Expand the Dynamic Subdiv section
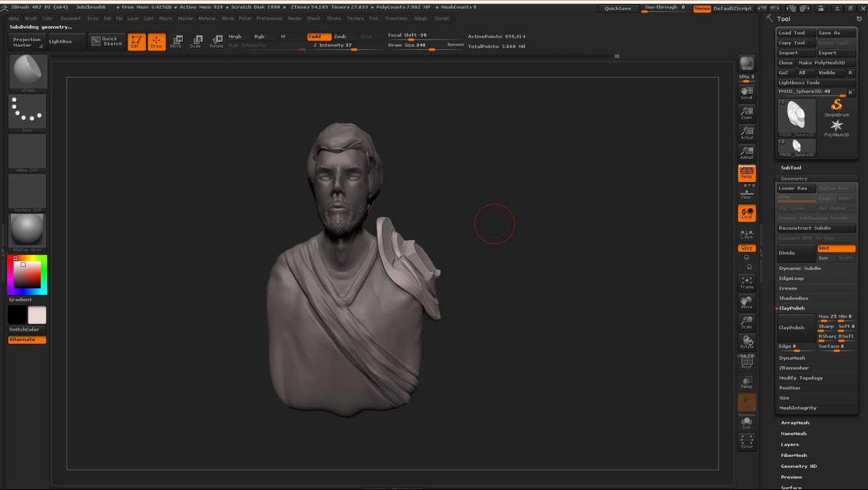This screenshot has height=490, width=868. (x=800, y=268)
